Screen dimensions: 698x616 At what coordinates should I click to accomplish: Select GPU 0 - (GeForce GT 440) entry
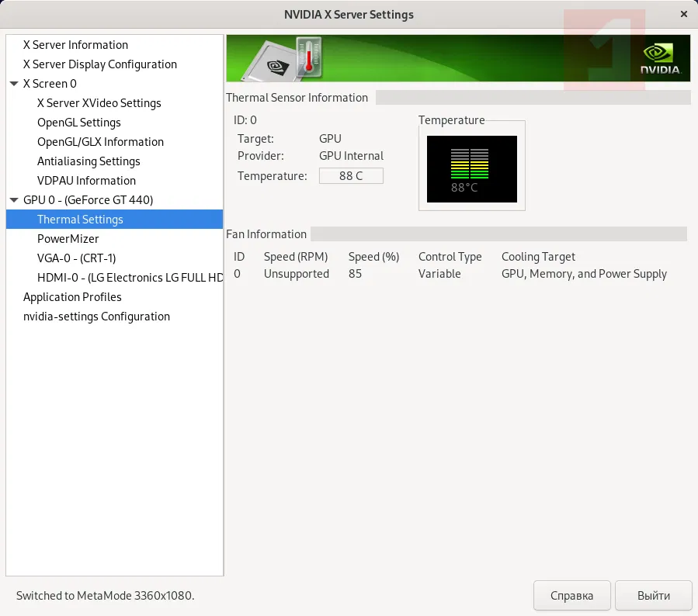point(89,200)
